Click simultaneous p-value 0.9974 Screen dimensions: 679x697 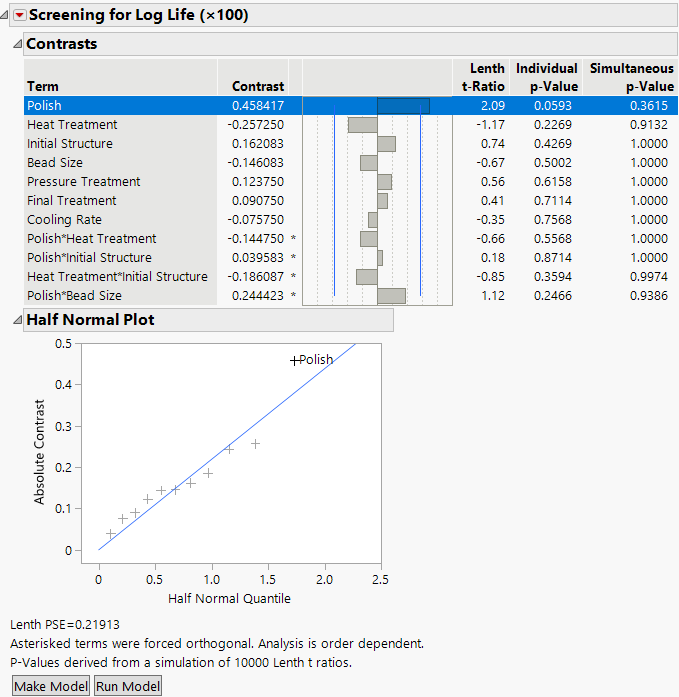point(649,276)
